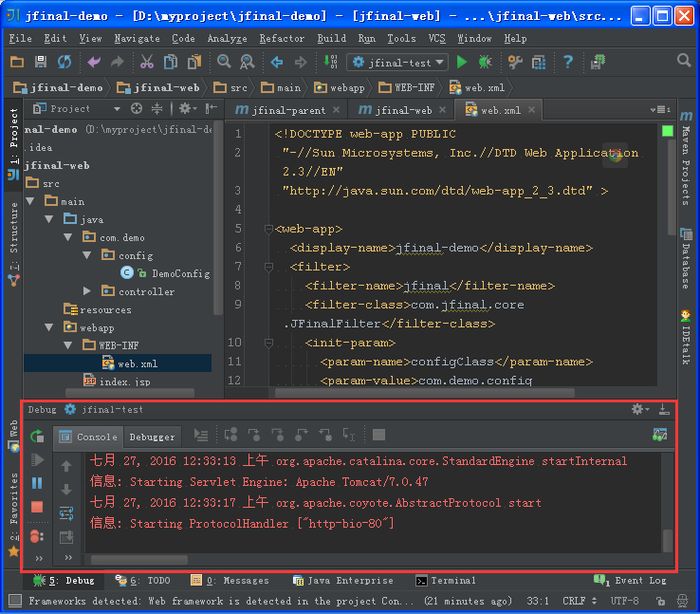Viewport: 700px width, 614px height.
Task: Open the Terminal tool window button
Action: 445,580
